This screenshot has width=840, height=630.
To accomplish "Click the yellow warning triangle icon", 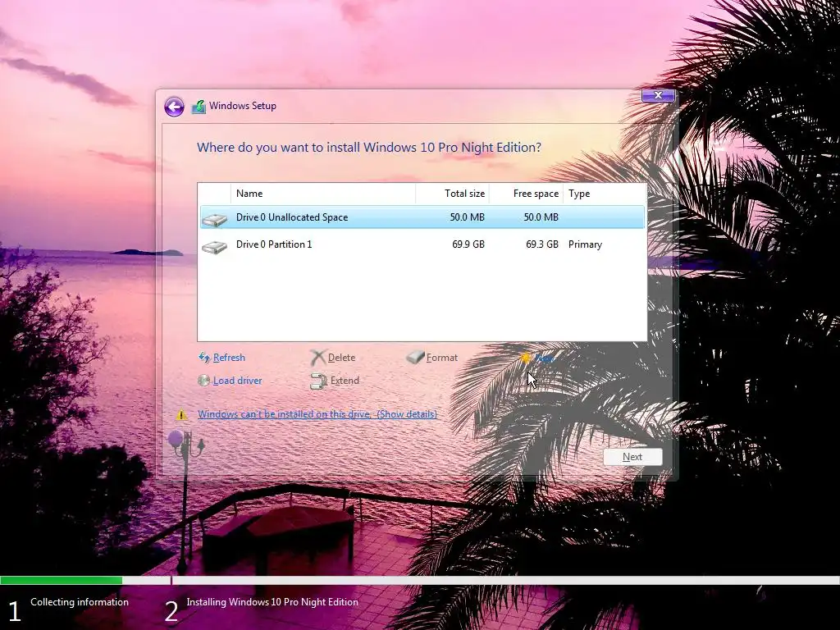I will point(181,414).
